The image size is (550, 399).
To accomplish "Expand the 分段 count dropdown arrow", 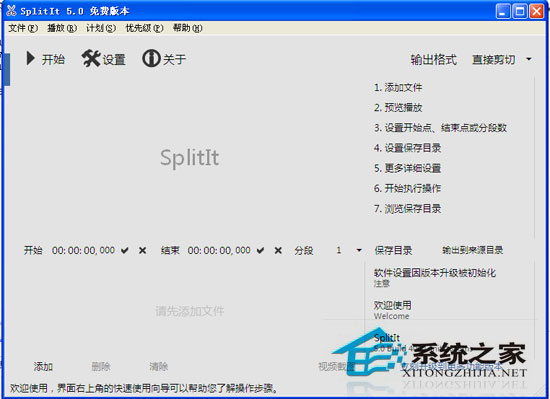I will [x=359, y=250].
